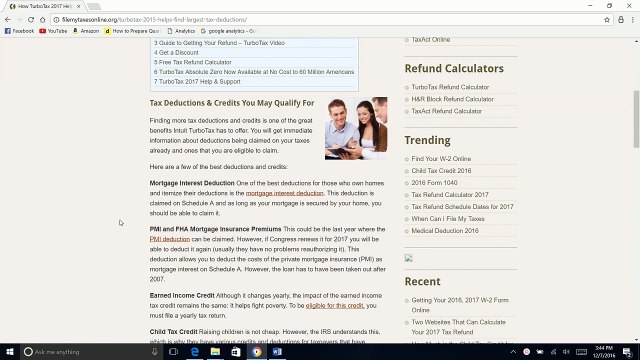
Task: Open Find Your W-2 Online link
Action: [441, 159]
